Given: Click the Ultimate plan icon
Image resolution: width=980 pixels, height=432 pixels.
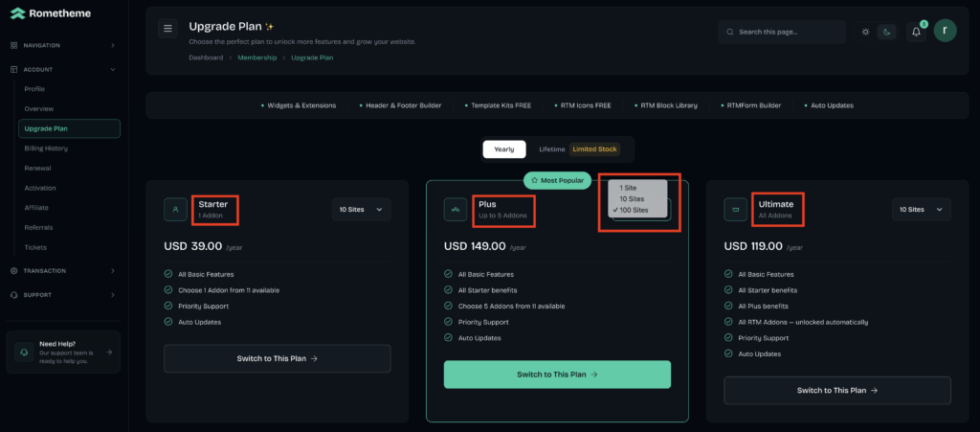Looking at the screenshot, I should coord(735,210).
